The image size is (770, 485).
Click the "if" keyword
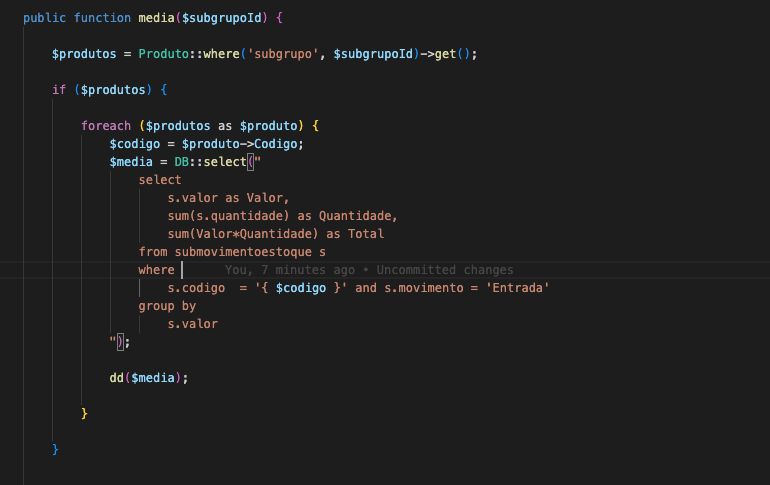(59, 90)
